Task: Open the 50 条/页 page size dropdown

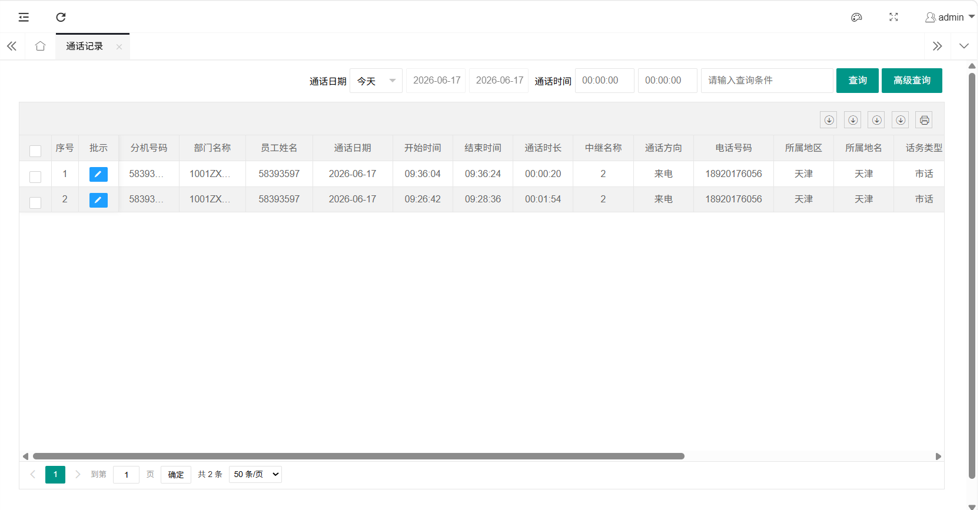Action: 255,474
